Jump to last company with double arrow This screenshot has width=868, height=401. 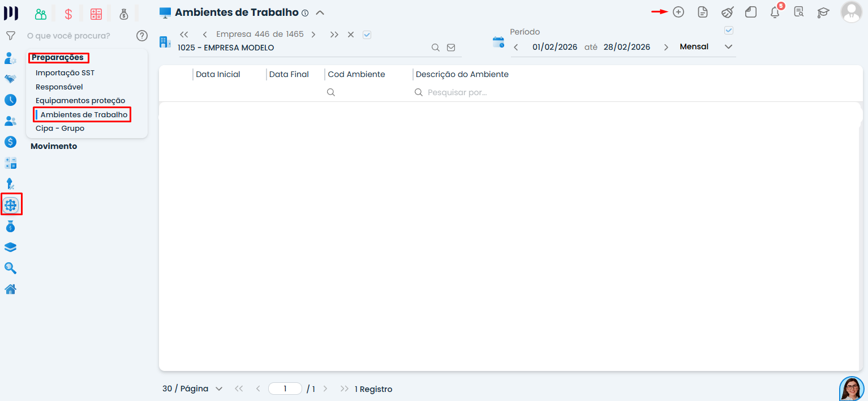[x=334, y=35]
